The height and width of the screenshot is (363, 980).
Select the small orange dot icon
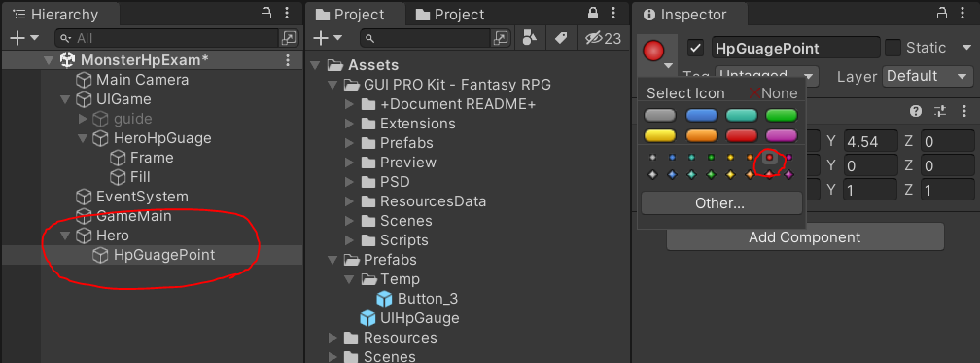click(750, 158)
